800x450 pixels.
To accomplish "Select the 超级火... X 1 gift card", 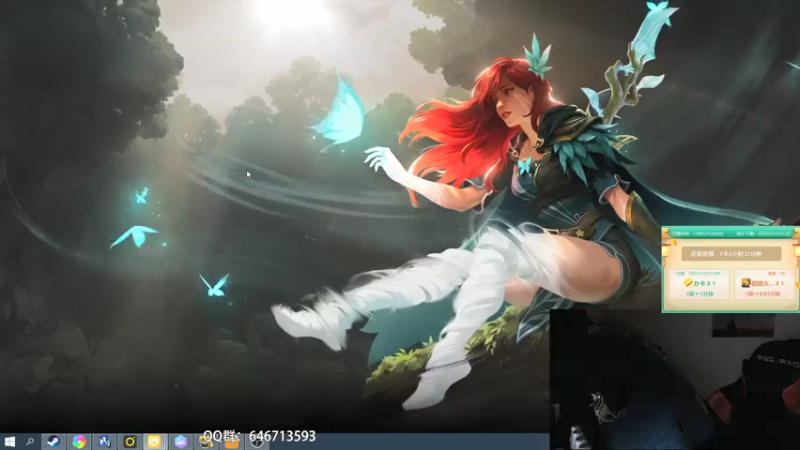I will click(763, 285).
